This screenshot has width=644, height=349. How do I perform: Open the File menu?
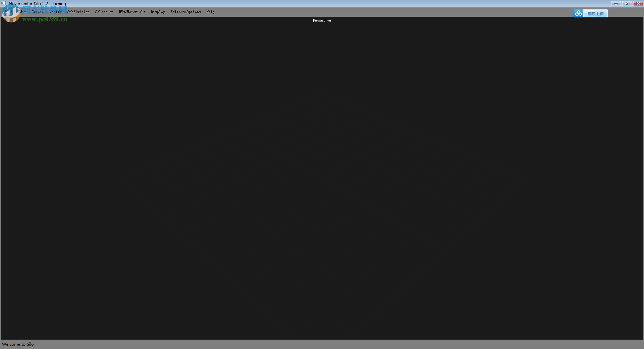[8, 12]
